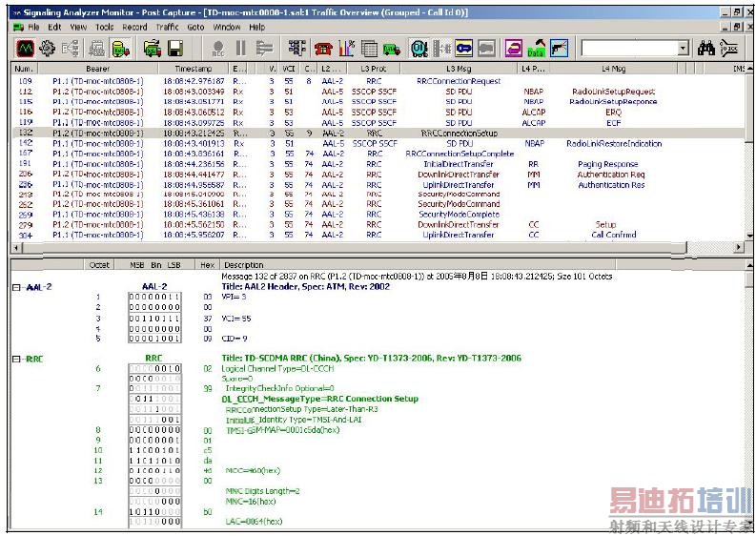Click inside the toolbar search input field
This screenshot has height=536, width=756.
coord(629,49)
